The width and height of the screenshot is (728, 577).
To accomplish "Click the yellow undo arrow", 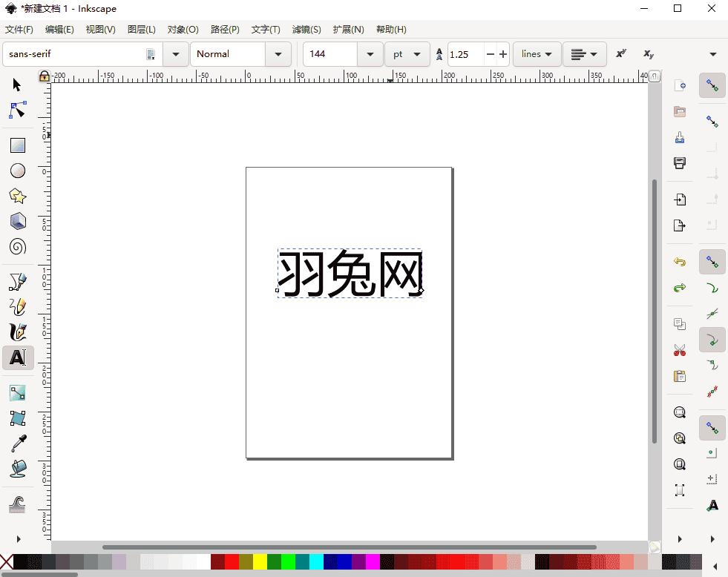I will (x=680, y=262).
